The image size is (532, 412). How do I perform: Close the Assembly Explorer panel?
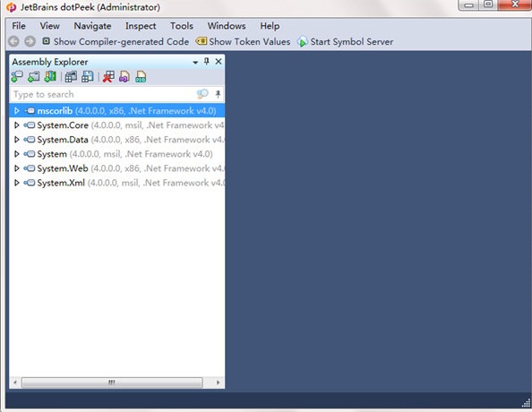coord(219,62)
